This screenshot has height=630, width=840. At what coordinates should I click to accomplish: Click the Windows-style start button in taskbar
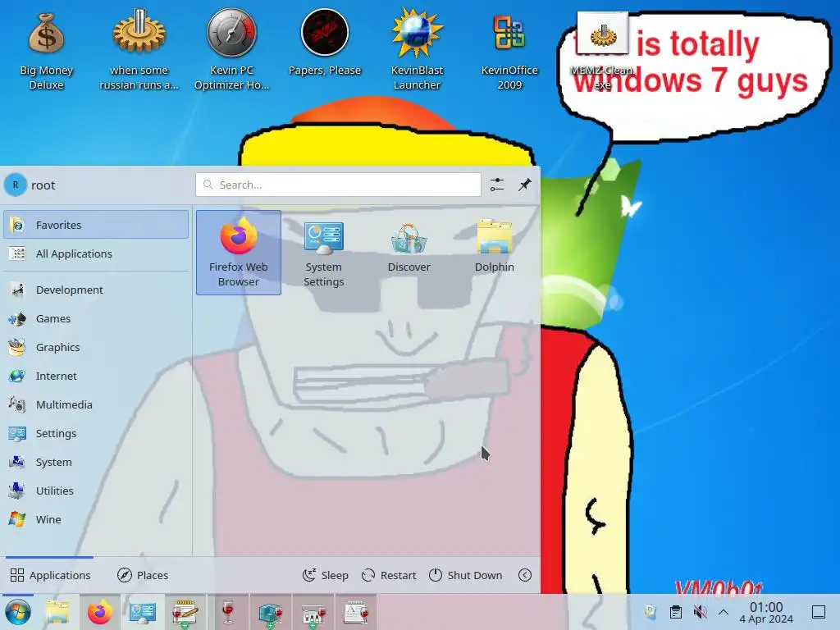(18, 612)
